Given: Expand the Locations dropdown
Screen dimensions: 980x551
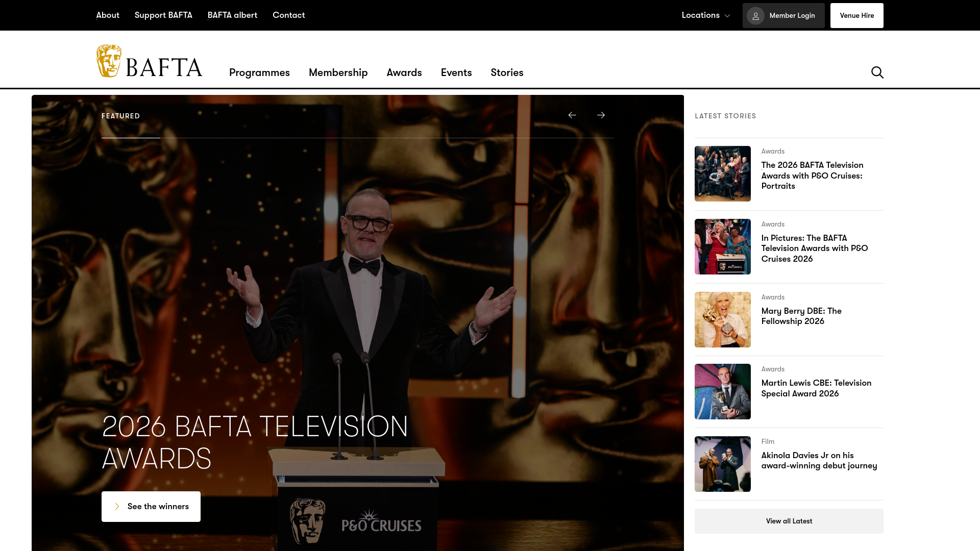Looking at the screenshot, I should [x=706, y=15].
